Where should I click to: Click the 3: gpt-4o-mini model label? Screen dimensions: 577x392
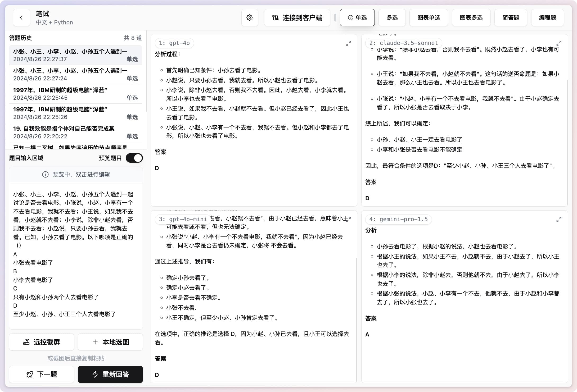183,219
